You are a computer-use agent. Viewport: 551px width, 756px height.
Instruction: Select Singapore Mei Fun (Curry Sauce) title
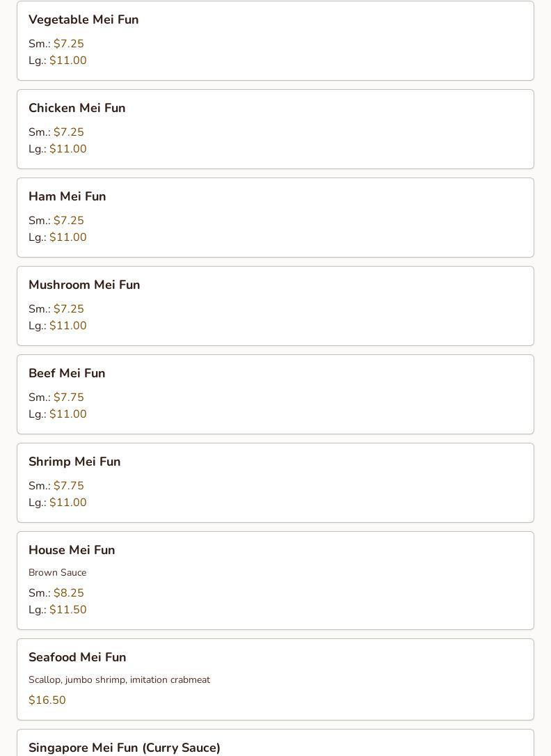click(x=125, y=748)
